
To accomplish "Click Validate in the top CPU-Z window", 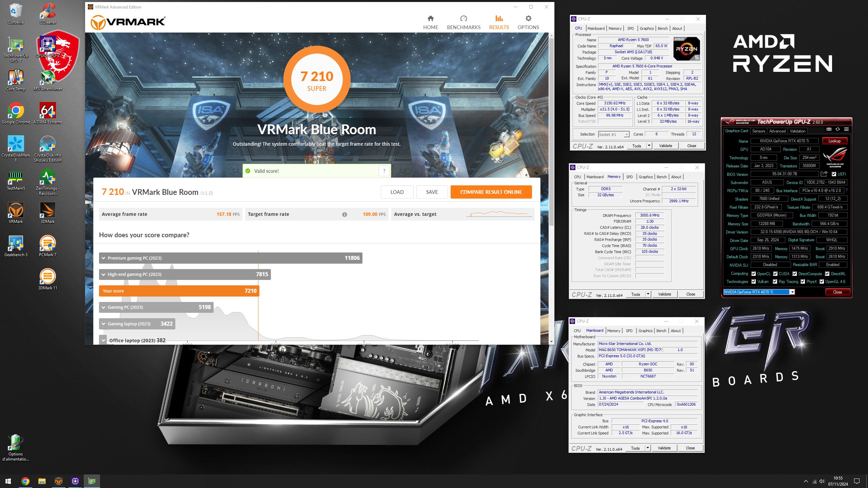I will click(x=666, y=146).
